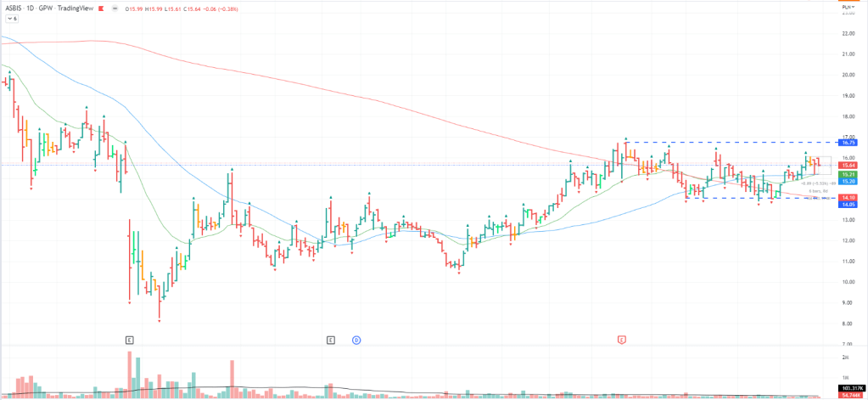Click the blue 15.20 moving average label
Viewport: 868px width, 400px height.
pos(848,181)
